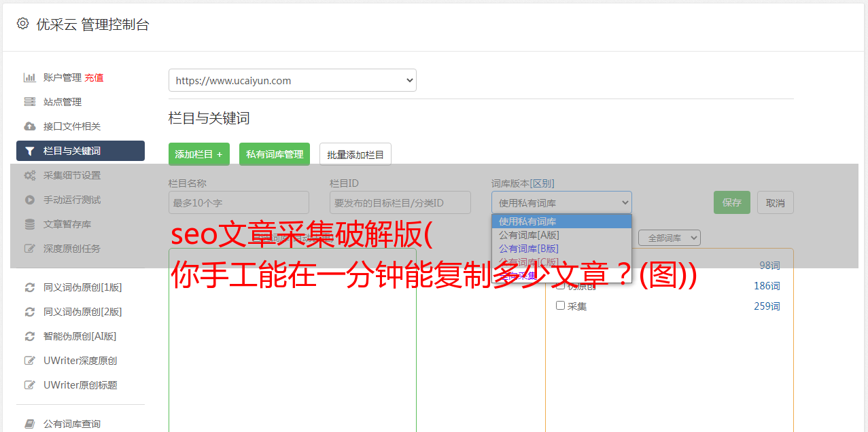868x432 pixels.
Task: Open the https://www.ucaiyun.com site dropdown
Action: tap(292, 80)
